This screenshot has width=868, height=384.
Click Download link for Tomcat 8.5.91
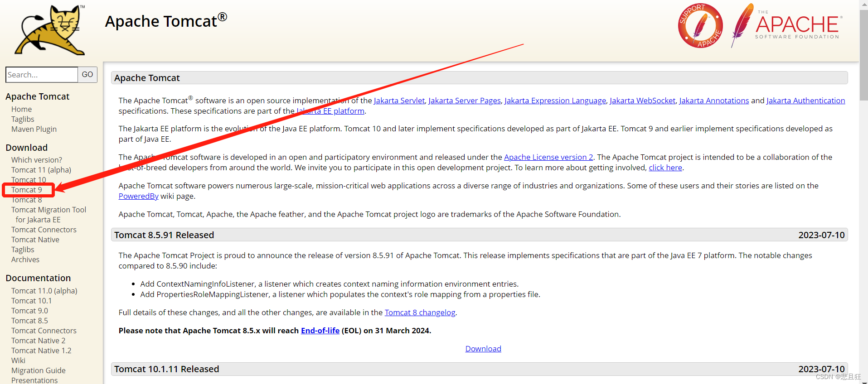pyautogui.click(x=483, y=349)
